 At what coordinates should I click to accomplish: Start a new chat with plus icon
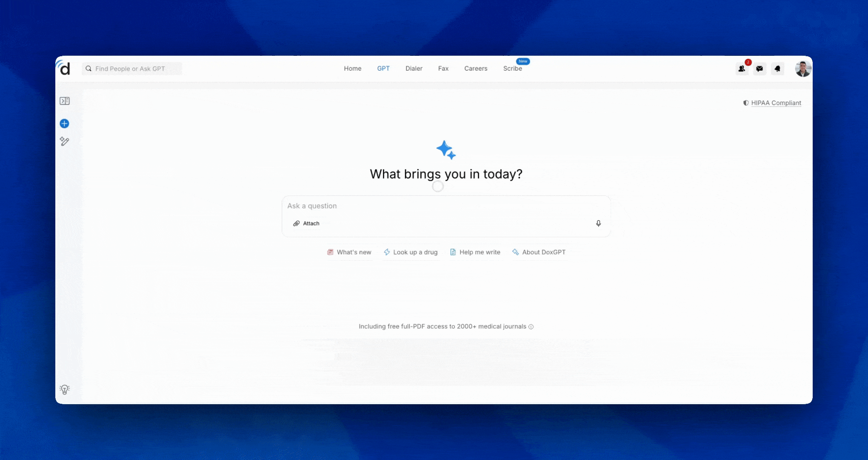pos(64,124)
